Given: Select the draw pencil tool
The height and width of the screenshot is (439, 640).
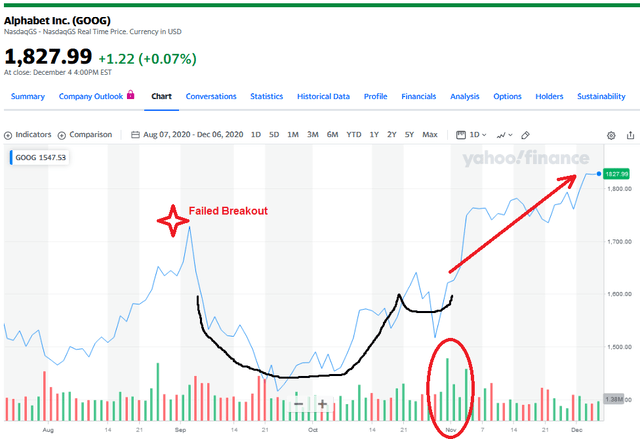Looking at the screenshot, I should pyautogui.click(x=525, y=134).
